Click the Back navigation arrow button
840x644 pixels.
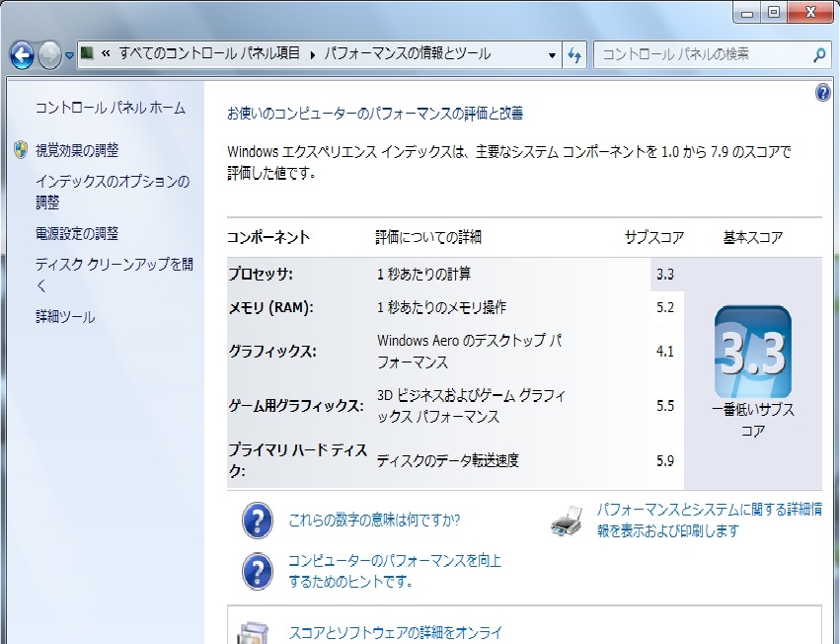click(22, 54)
